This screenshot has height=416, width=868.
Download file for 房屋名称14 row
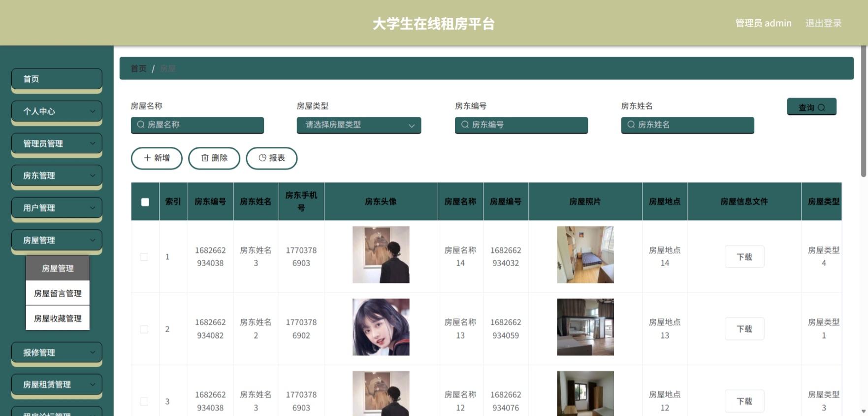[744, 257]
